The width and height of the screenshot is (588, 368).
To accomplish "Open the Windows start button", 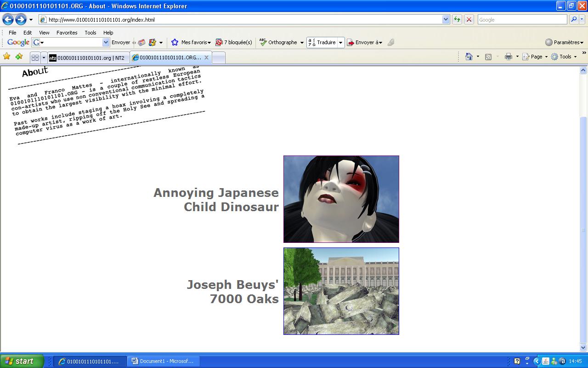I will (x=22, y=361).
